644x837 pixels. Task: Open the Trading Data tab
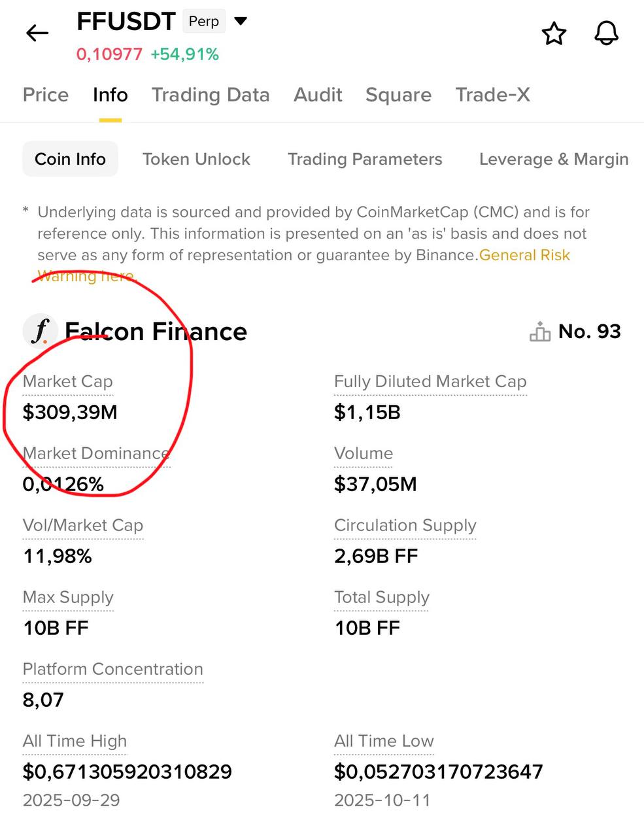211,95
